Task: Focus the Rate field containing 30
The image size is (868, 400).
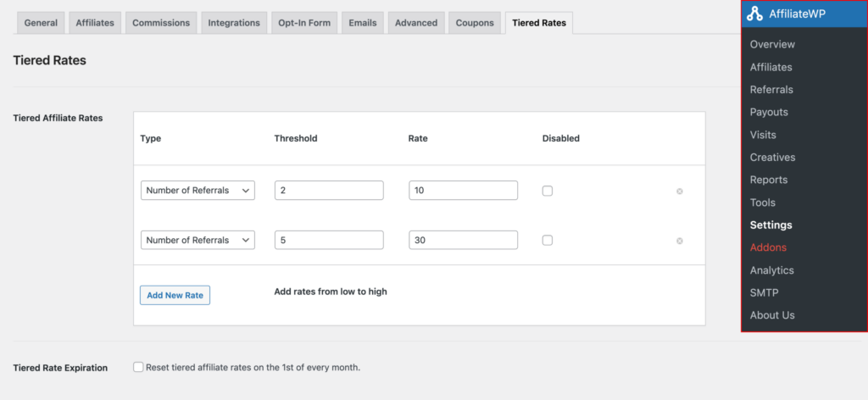Action: pyautogui.click(x=464, y=240)
